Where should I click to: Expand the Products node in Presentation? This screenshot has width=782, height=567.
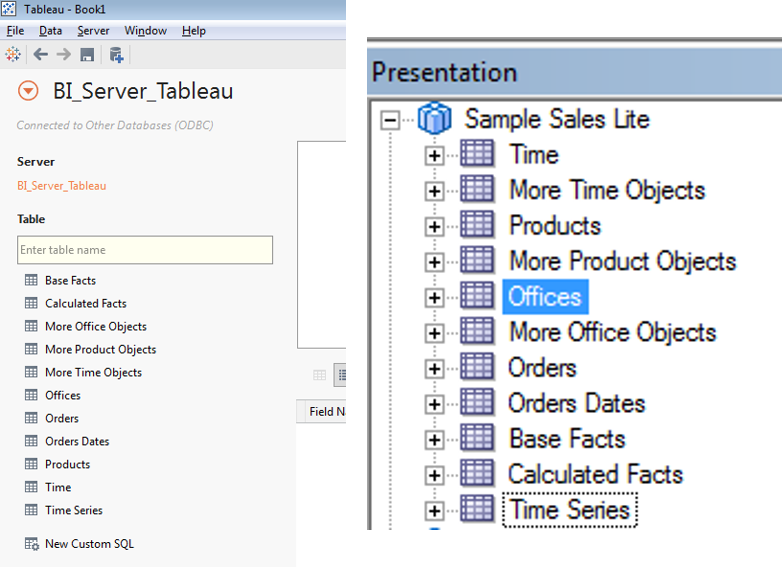tap(434, 226)
